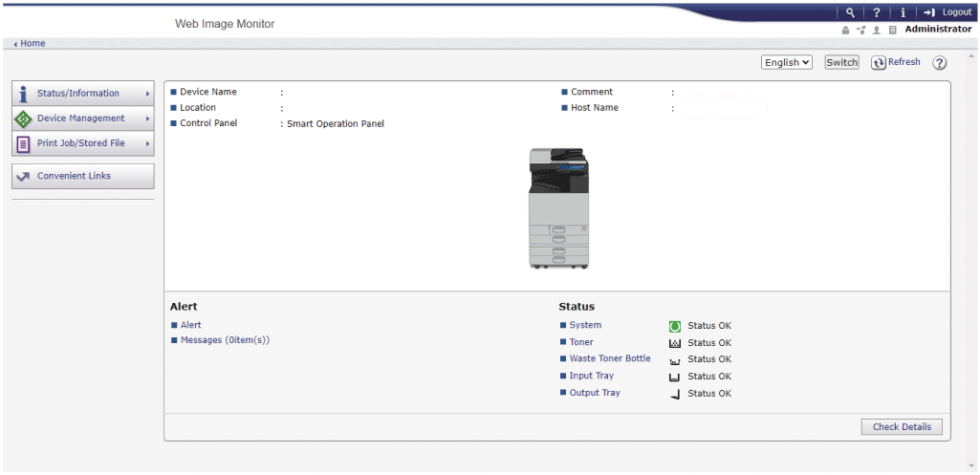Log out using the Logout link
The height and width of the screenshot is (475, 980).
(x=948, y=12)
